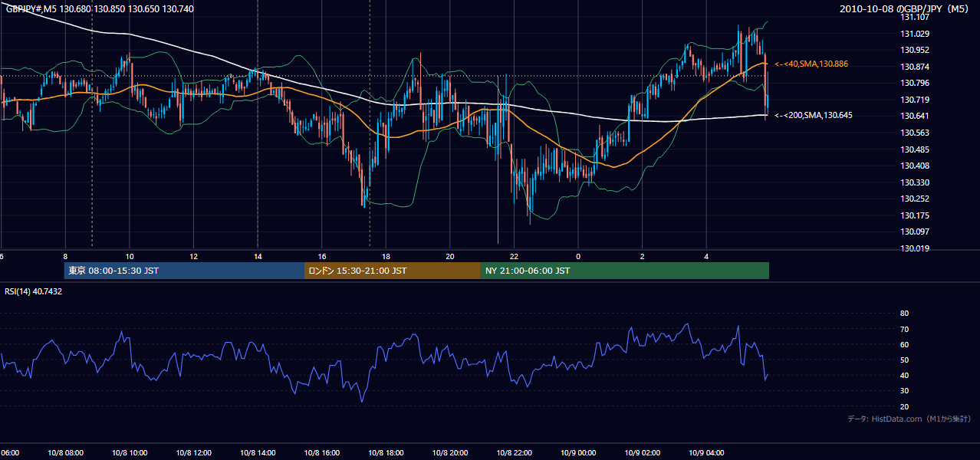The width and height of the screenshot is (980, 460).
Task: Click the 10/8 22:00 date label
Action: 514,453
